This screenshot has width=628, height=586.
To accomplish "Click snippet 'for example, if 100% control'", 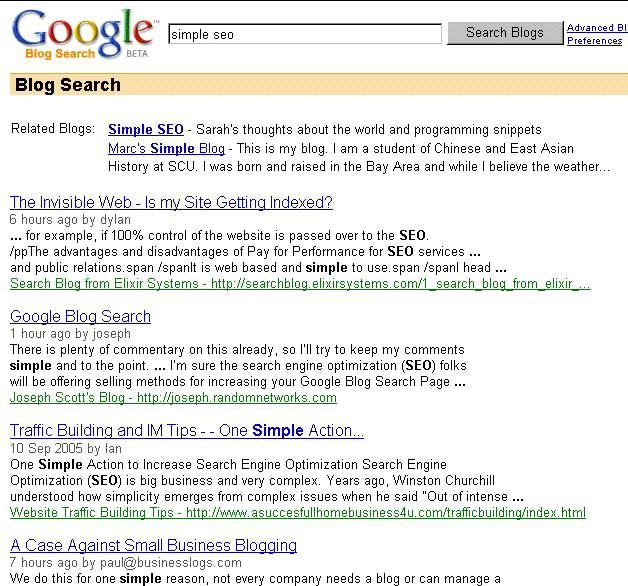I will tap(219, 236).
